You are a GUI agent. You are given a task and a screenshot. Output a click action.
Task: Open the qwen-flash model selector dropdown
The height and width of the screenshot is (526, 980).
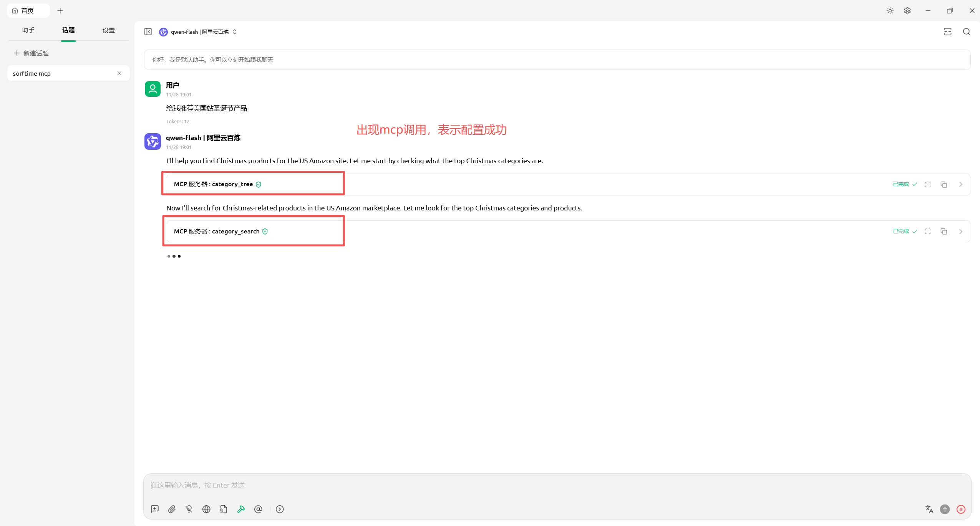point(199,32)
